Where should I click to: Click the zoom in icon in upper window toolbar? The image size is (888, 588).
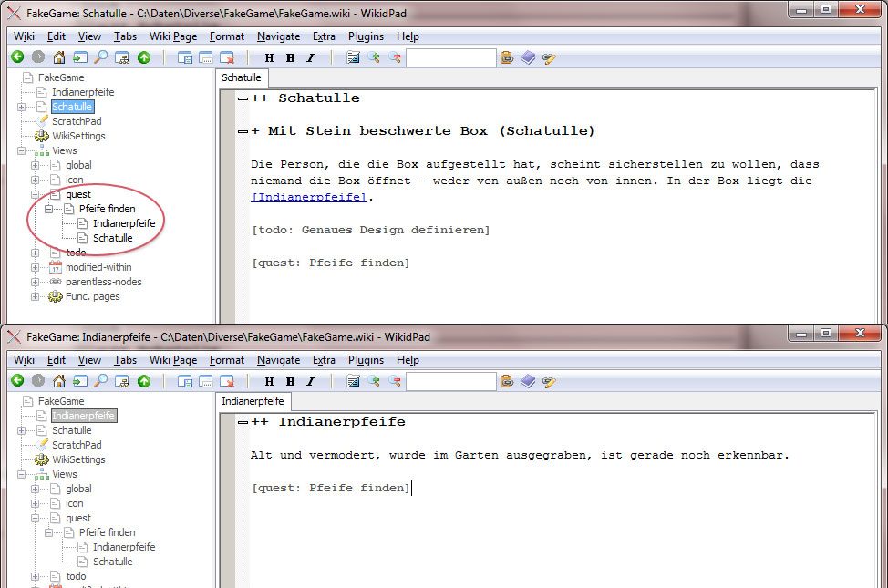pos(374,57)
